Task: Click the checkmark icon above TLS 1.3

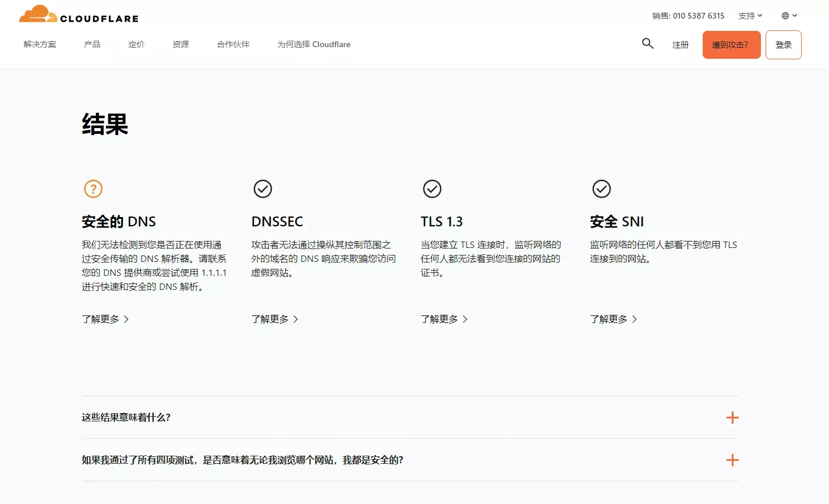Action: pyautogui.click(x=432, y=189)
